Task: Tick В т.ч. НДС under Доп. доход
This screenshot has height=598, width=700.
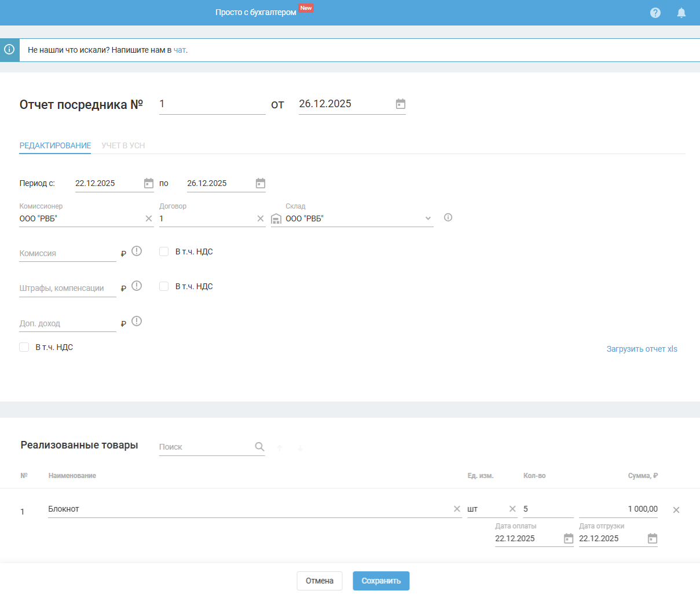Action: (24, 347)
